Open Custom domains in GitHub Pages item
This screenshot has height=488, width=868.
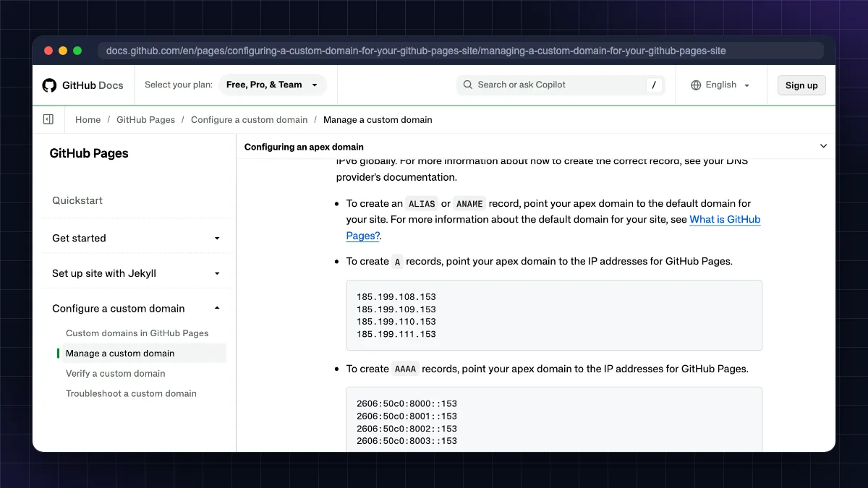(x=137, y=333)
